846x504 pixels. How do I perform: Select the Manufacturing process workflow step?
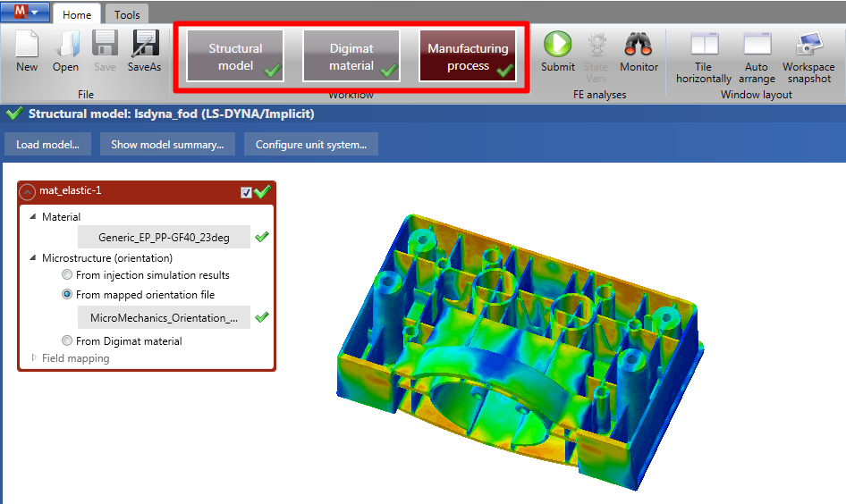468,56
